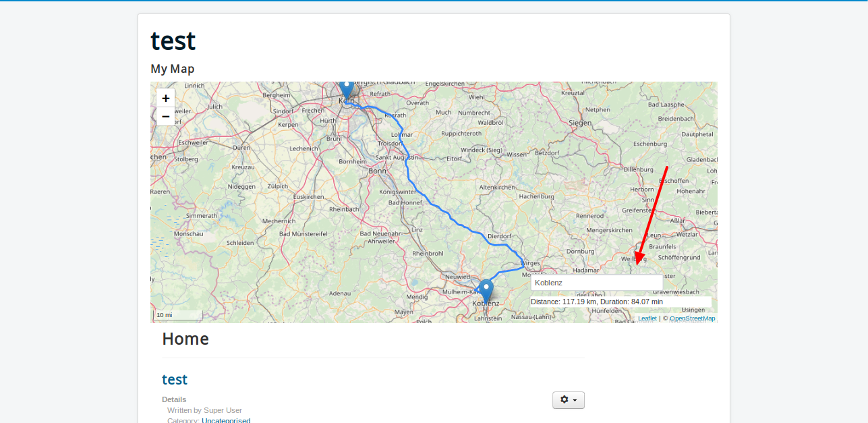Click the 'Home' page heading
Image resolution: width=868 pixels, height=423 pixels.
point(185,339)
